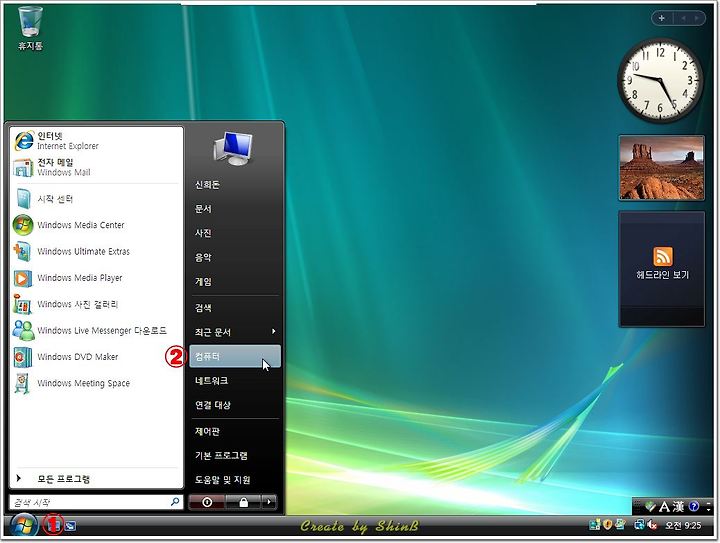Launch Windows DVD Maker
Screen dimensions: 720x543
click(x=94, y=357)
